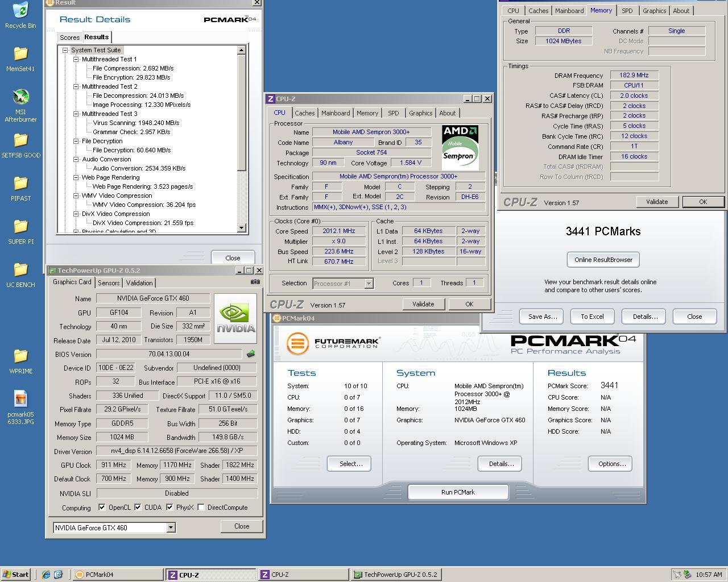Collapse the DivX Video Compression node
Viewport: 728px width, 582px height.
click(x=76, y=214)
